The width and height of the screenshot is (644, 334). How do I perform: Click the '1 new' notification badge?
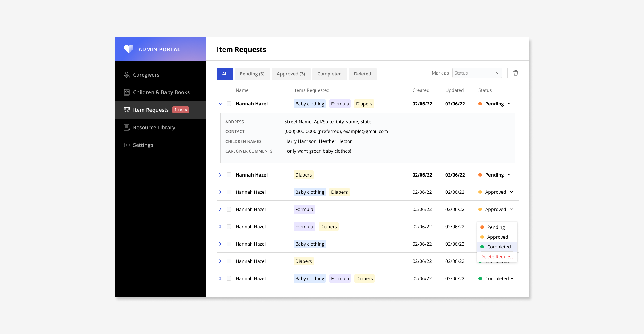pos(181,110)
